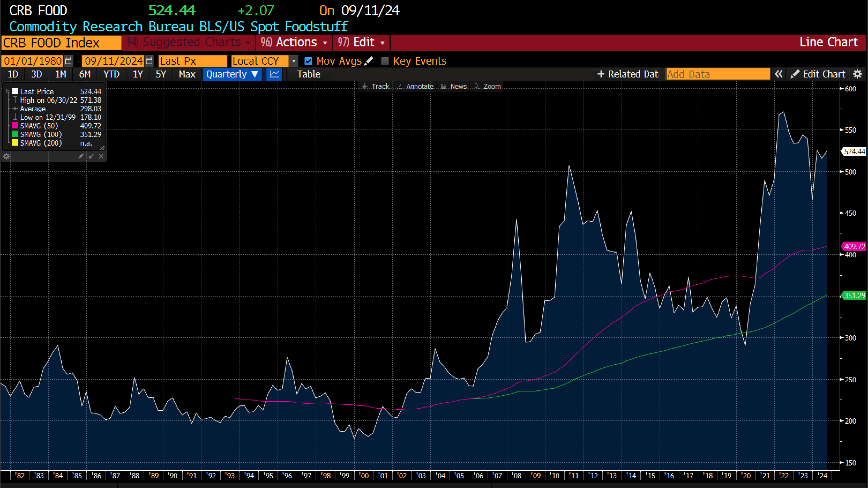
Task: Toggle the Mov Avgs checkbox
Action: 308,61
